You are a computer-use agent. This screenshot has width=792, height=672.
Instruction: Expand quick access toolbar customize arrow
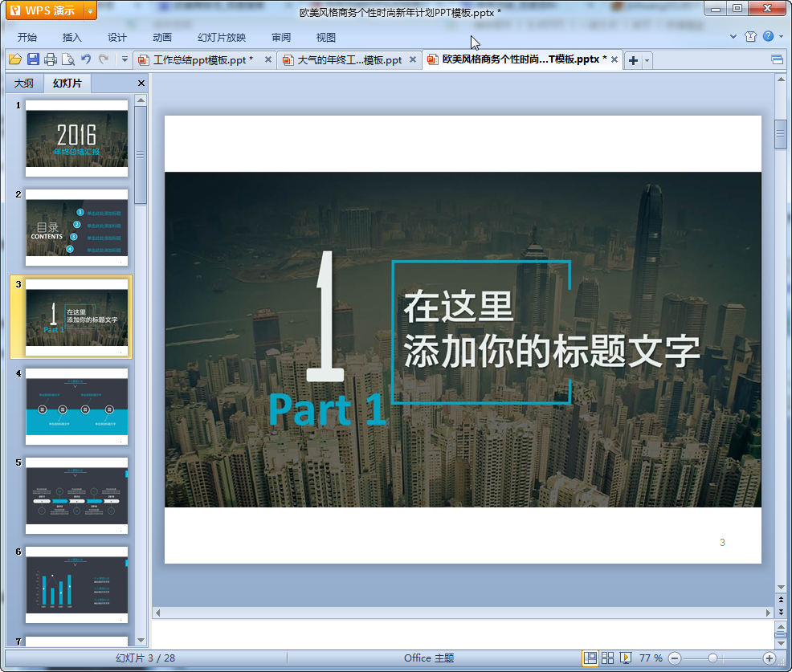click(125, 59)
